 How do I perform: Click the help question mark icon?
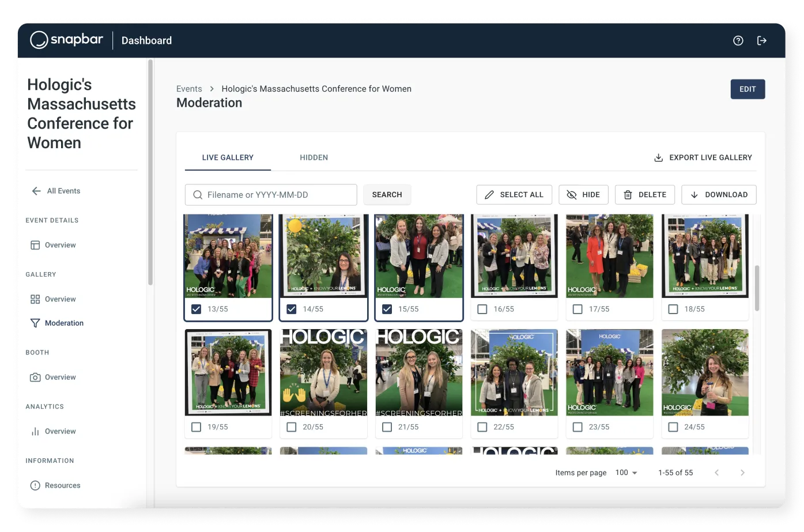click(738, 40)
